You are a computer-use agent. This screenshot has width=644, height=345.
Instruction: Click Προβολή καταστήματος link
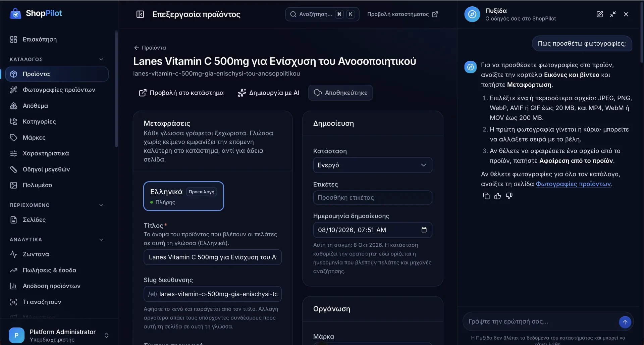[402, 14]
